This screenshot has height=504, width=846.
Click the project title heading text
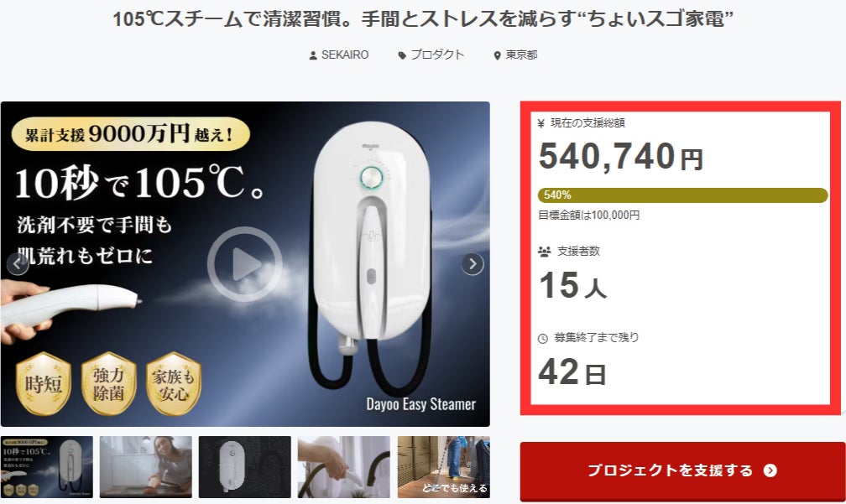pyautogui.click(x=423, y=19)
